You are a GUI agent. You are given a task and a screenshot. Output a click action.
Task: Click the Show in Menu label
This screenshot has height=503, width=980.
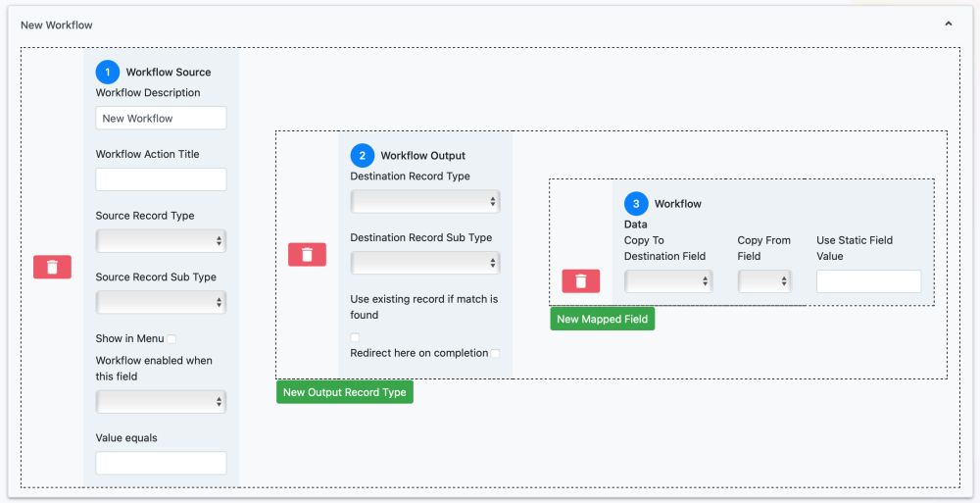tap(129, 338)
